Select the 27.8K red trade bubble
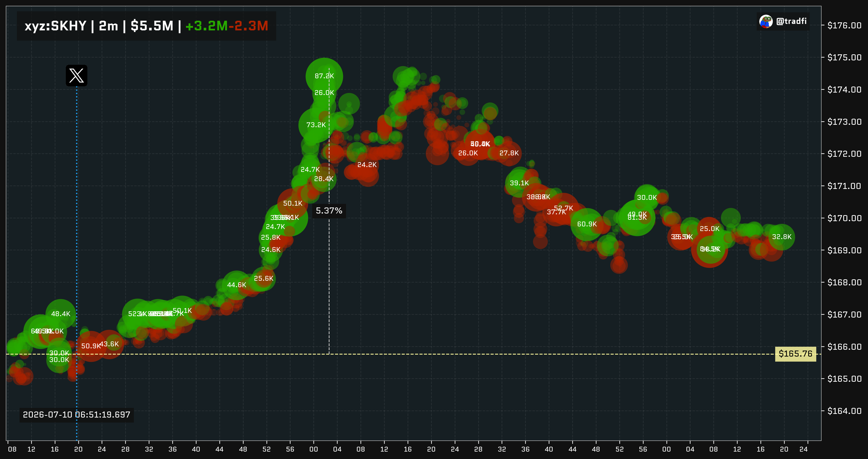 tap(509, 153)
